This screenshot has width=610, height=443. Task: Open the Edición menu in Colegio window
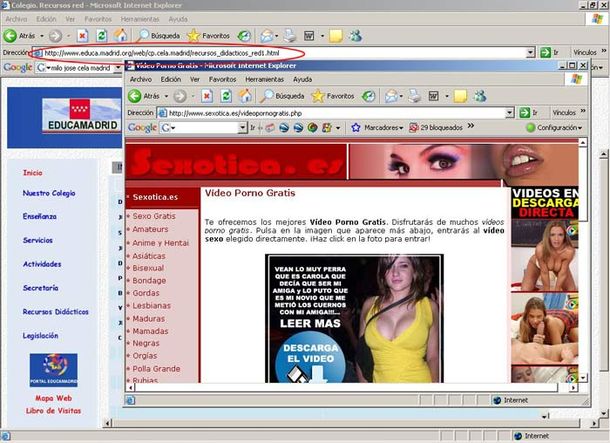46,19
